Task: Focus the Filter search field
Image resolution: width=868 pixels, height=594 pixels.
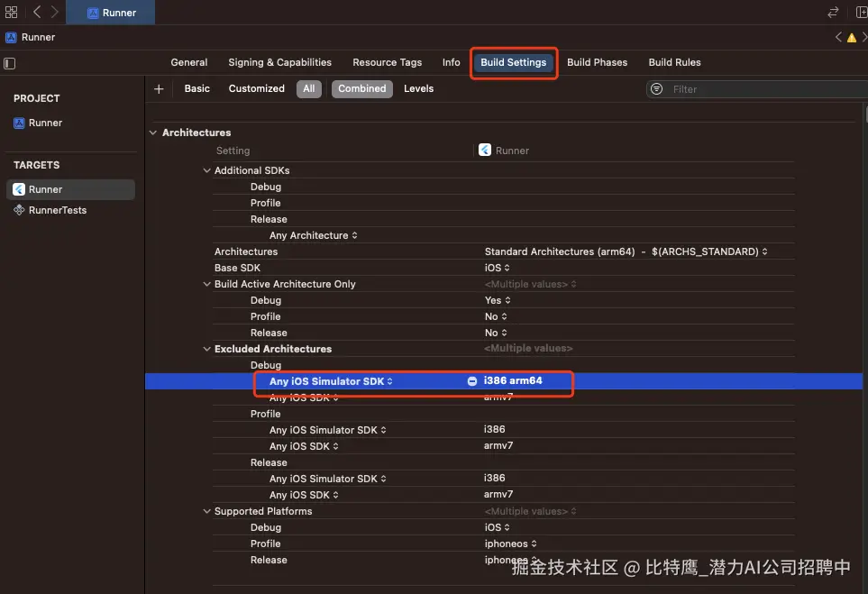Action: [757, 89]
